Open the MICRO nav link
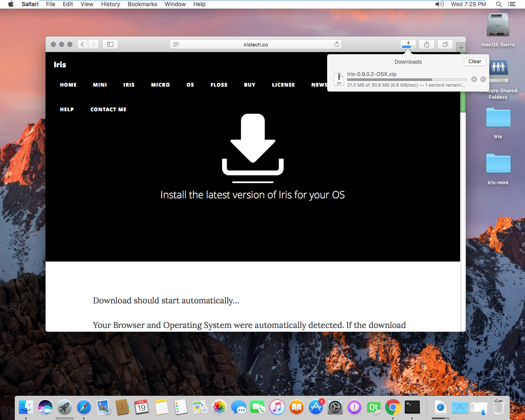Image resolution: width=525 pixels, height=420 pixels. pos(160,85)
